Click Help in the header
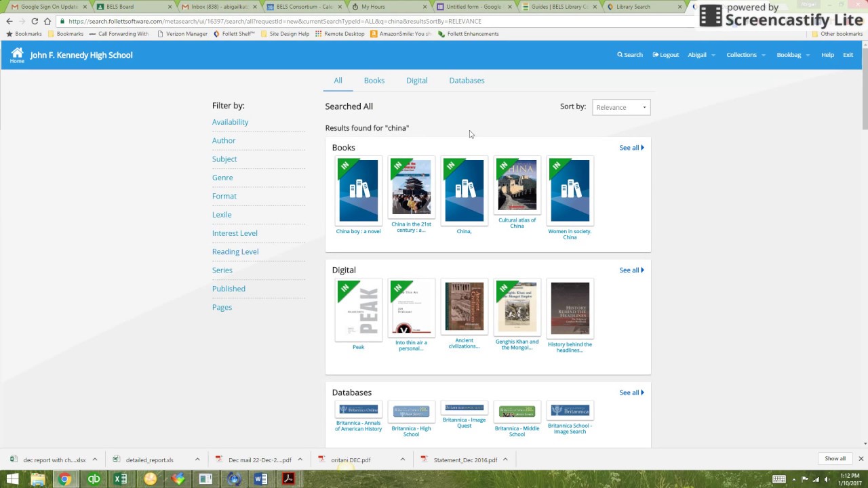The height and width of the screenshot is (488, 868). click(x=827, y=55)
